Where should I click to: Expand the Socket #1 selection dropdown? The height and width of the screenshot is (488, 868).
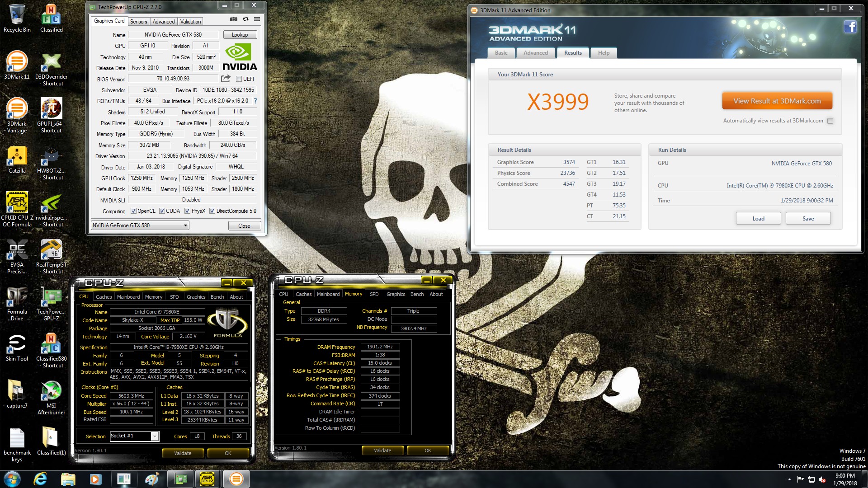[x=155, y=436]
